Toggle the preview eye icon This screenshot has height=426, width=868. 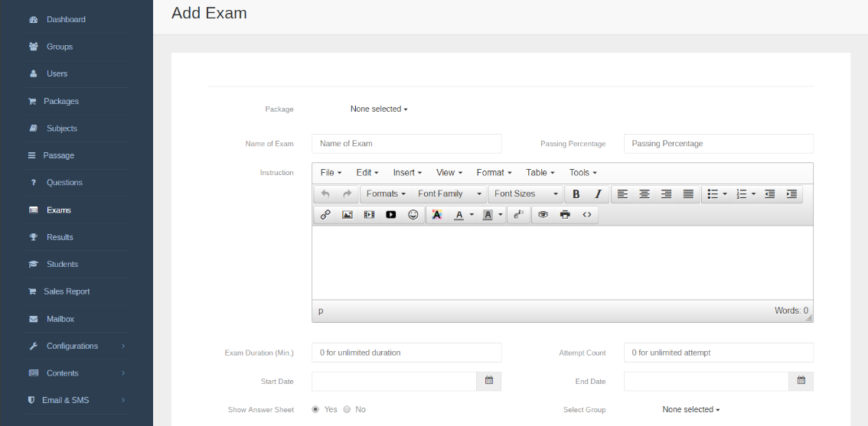tap(543, 215)
